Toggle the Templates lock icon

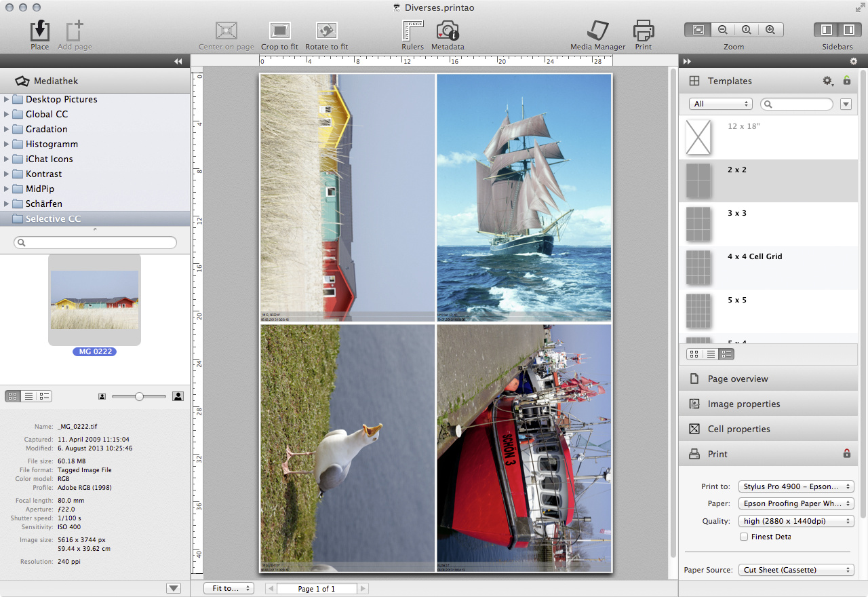click(846, 81)
